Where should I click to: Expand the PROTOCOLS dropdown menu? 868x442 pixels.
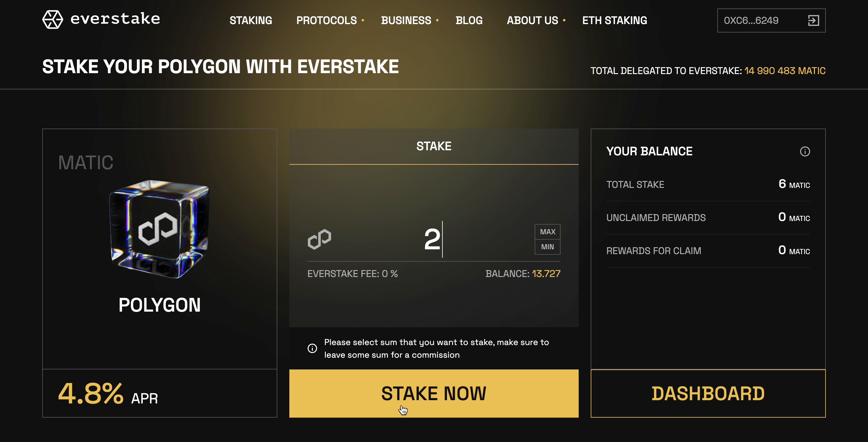[327, 20]
